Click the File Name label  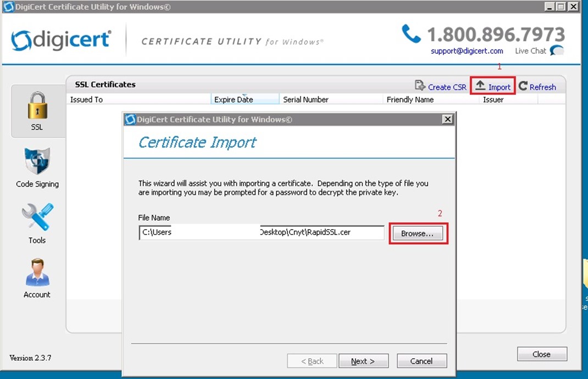click(x=154, y=218)
